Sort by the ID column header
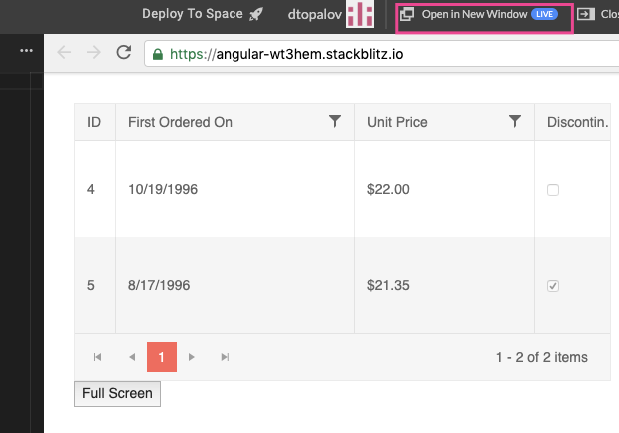This screenshot has height=433, width=619. pos(95,122)
